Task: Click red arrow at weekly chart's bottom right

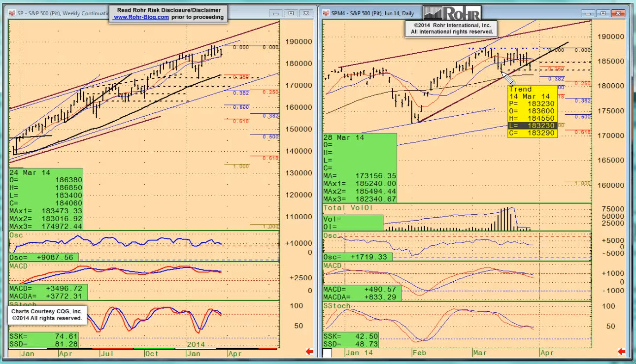Action: [x=310, y=352]
